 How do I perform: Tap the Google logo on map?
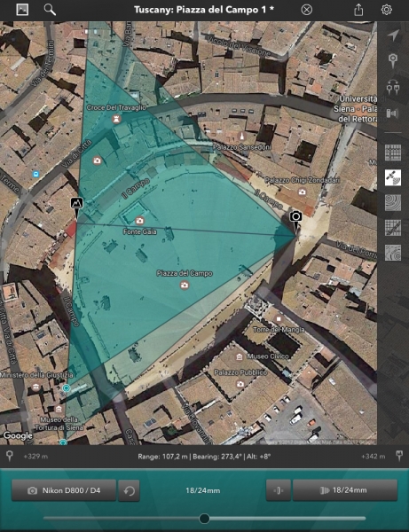pos(18,435)
